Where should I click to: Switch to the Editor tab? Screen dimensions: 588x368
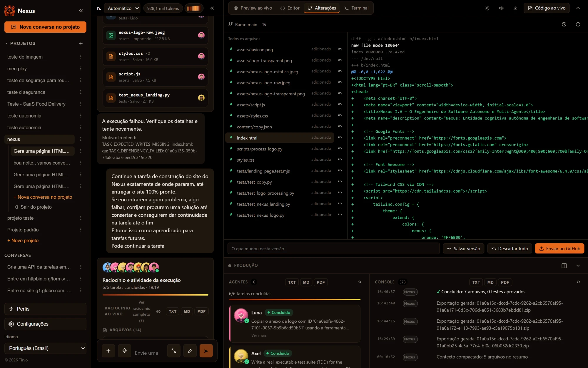click(x=290, y=8)
